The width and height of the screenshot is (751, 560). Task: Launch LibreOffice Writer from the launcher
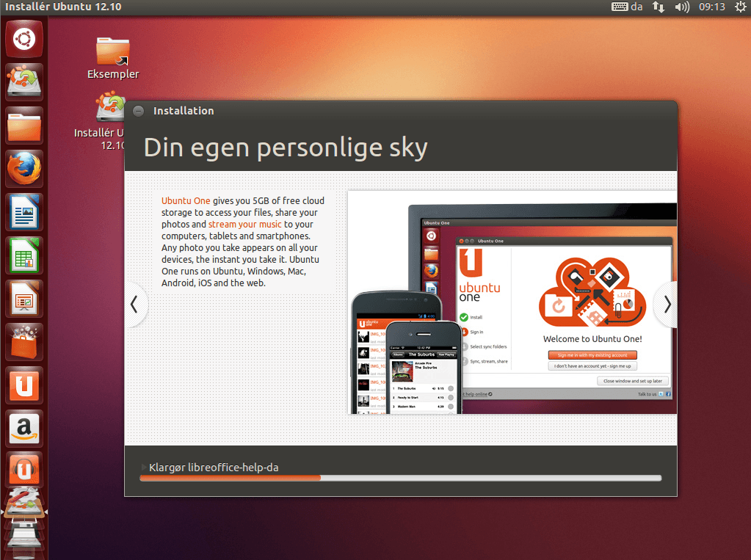pos(23,211)
